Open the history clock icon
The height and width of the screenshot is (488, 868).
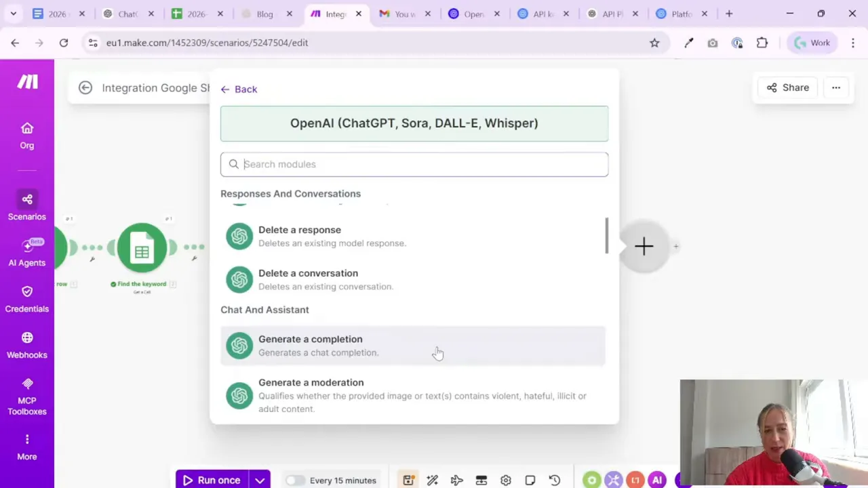click(x=555, y=481)
